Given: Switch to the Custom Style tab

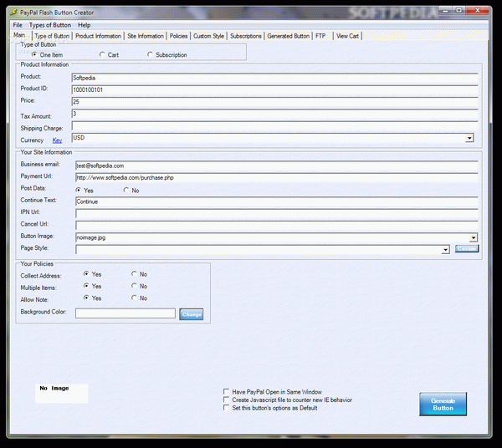Looking at the screenshot, I should [208, 36].
